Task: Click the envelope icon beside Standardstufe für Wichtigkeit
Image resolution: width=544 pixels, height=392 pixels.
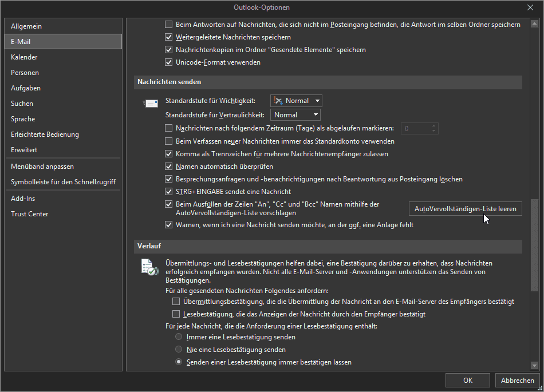Action: click(151, 103)
